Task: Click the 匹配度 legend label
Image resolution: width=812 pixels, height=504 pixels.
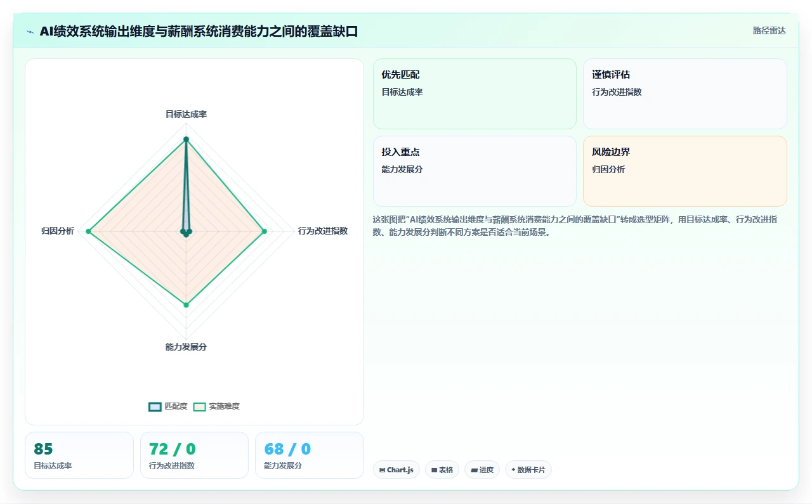Action: pos(176,406)
